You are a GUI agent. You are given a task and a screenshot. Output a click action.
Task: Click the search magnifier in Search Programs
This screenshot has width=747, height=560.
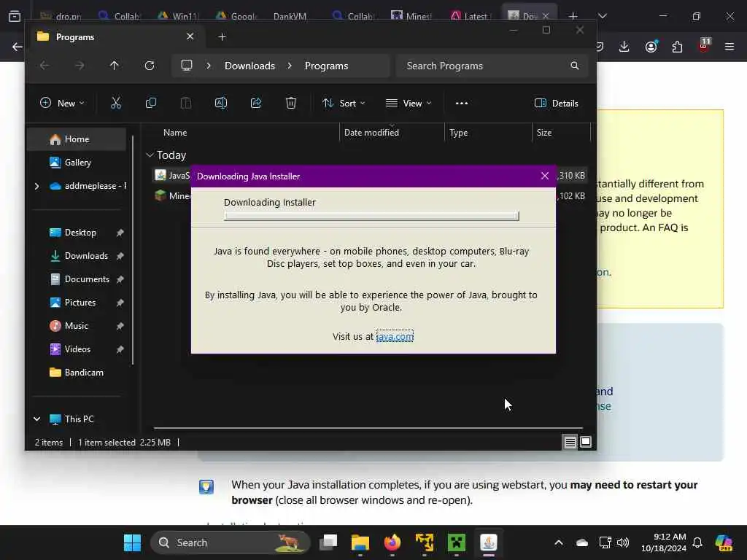point(575,66)
